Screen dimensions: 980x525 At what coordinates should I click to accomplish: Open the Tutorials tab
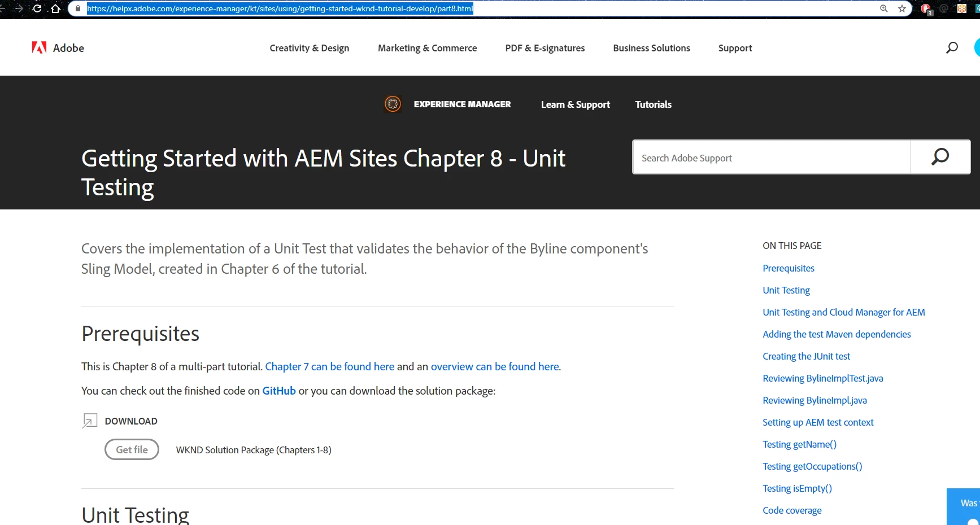pyautogui.click(x=653, y=104)
